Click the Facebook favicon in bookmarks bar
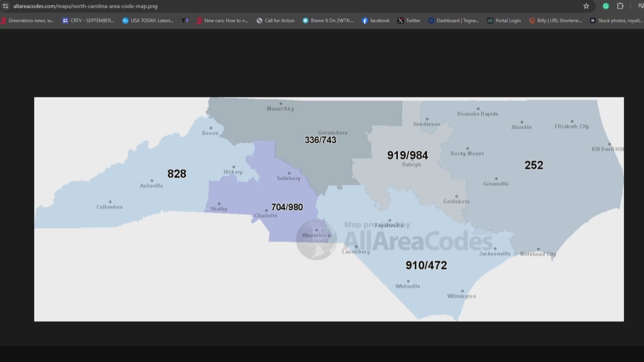This screenshot has height=362, width=644. 364,20
